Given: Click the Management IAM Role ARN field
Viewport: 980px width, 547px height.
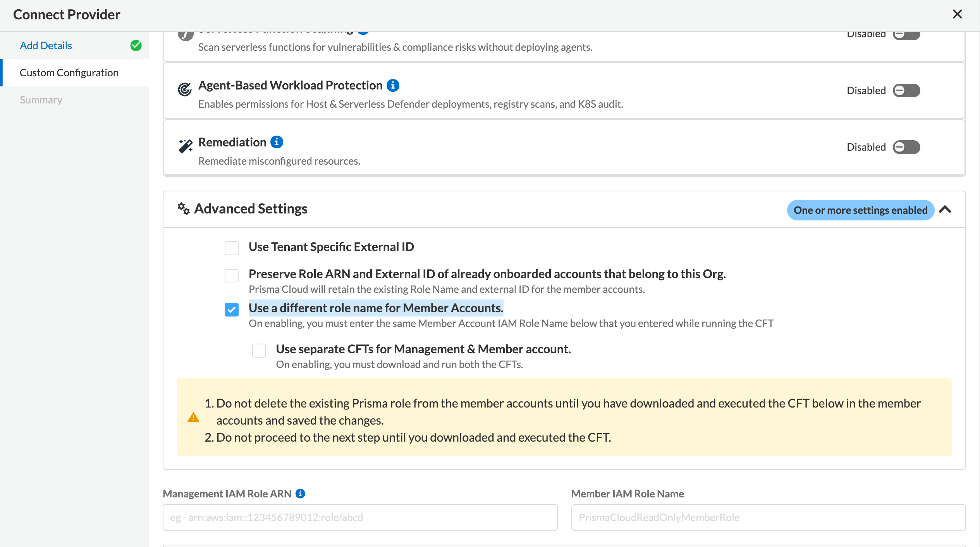Looking at the screenshot, I should 360,517.
